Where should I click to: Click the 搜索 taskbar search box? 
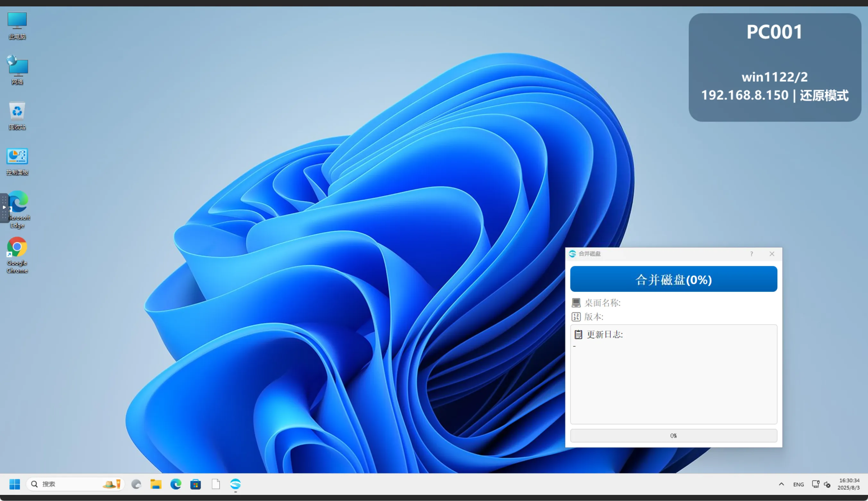[x=75, y=484]
